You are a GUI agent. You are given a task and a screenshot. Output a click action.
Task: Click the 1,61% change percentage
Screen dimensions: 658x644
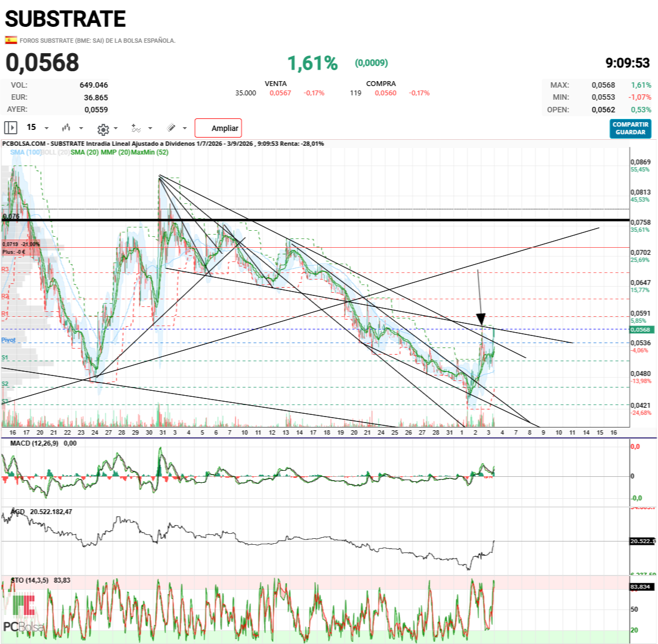coord(313,63)
